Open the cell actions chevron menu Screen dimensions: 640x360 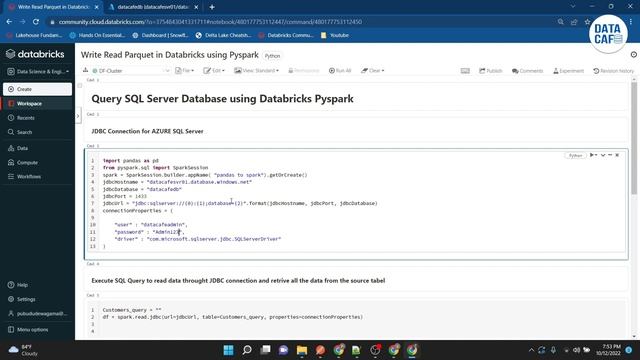(603, 155)
